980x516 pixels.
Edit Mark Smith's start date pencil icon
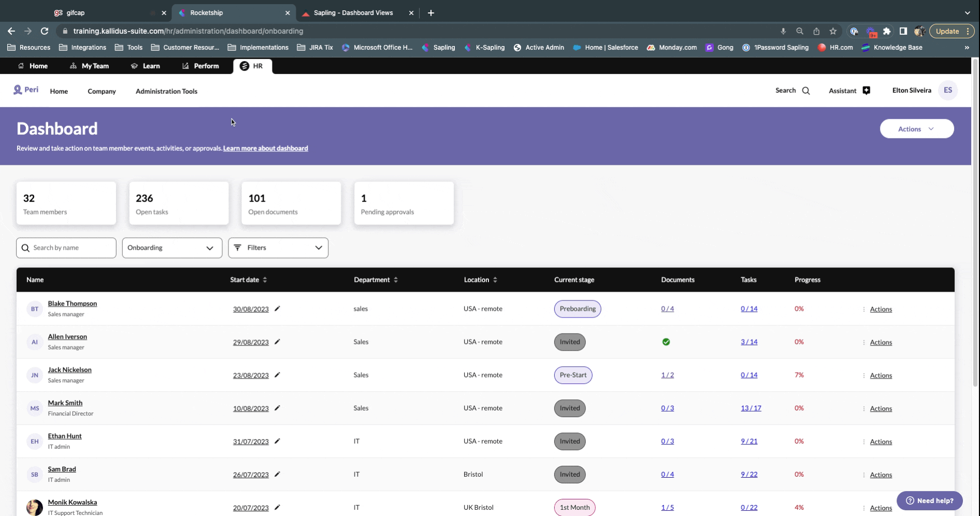277,408
